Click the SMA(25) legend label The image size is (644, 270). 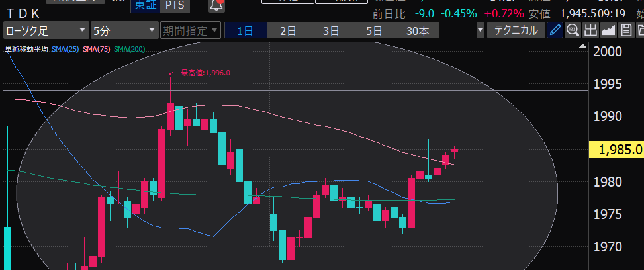[x=65, y=50]
